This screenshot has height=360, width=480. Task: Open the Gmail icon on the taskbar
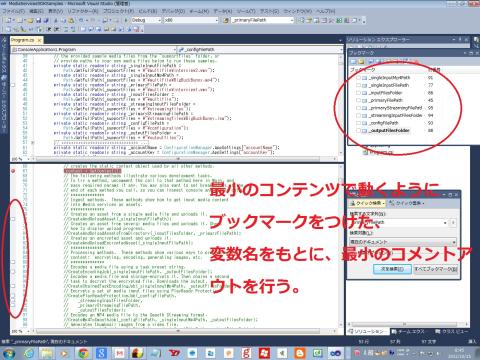click(x=119, y=353)
